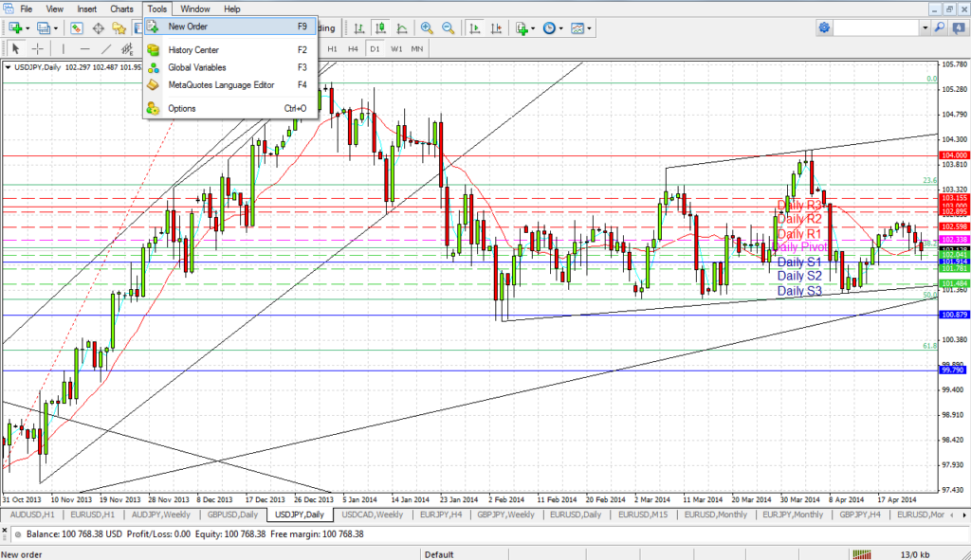
Task: Toggle the Data Window crosshair-circle icon
Action: (98, 27)
